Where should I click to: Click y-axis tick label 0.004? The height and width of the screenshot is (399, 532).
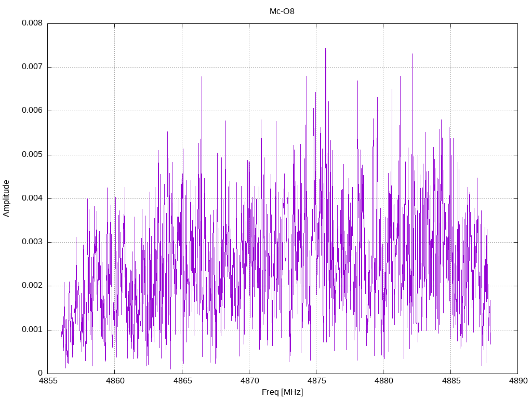pos(32,198)
